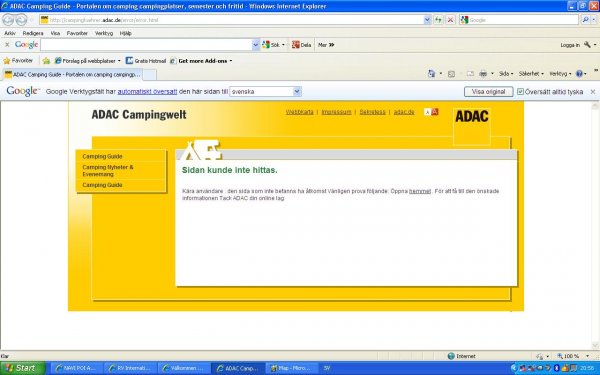Click the ADAC logo
This screenshot has height=375, width=600.
471,126
